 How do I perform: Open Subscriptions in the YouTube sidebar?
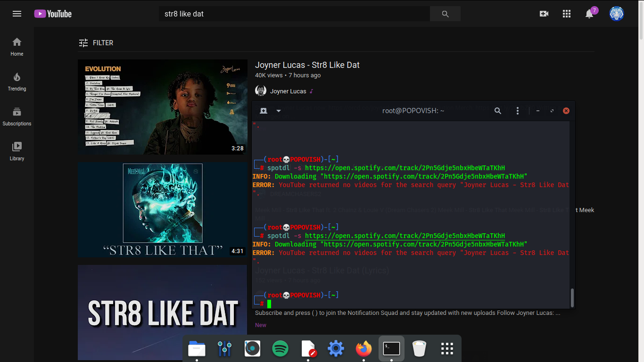tap(17, 117)
